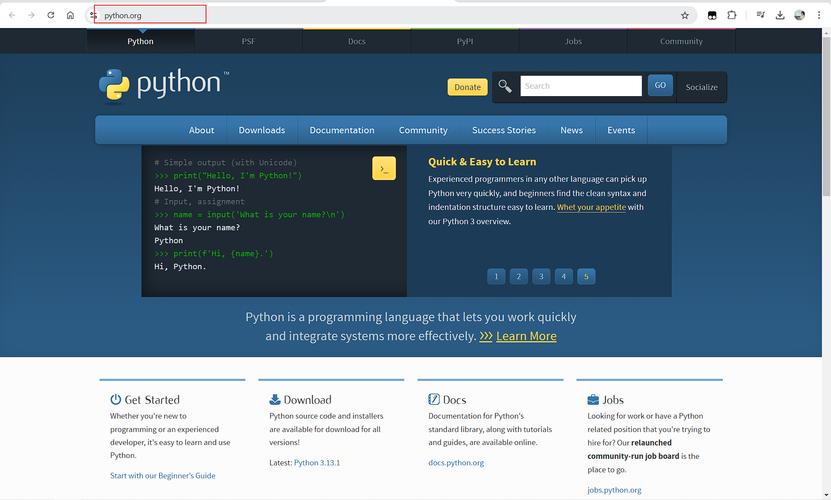The image size is (831, 500).
Task: Click the dark extension icon beside the star
Action: 712,15
